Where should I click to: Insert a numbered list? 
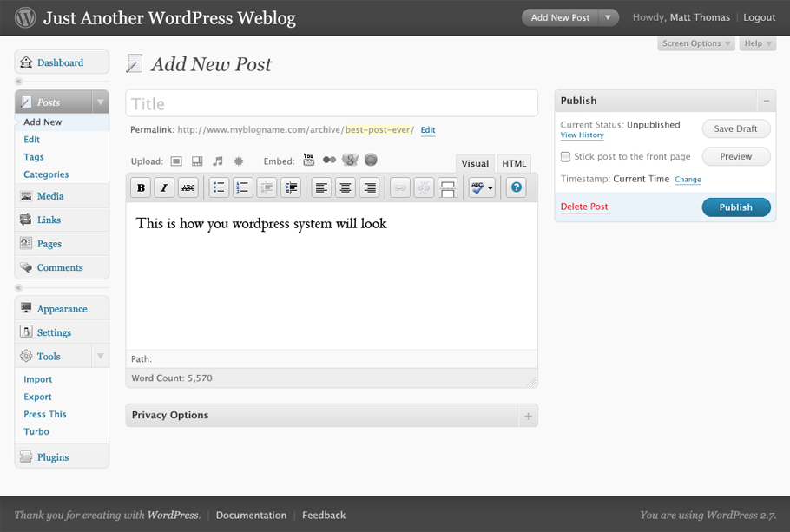pyautogui.click(x=242, y=188)
